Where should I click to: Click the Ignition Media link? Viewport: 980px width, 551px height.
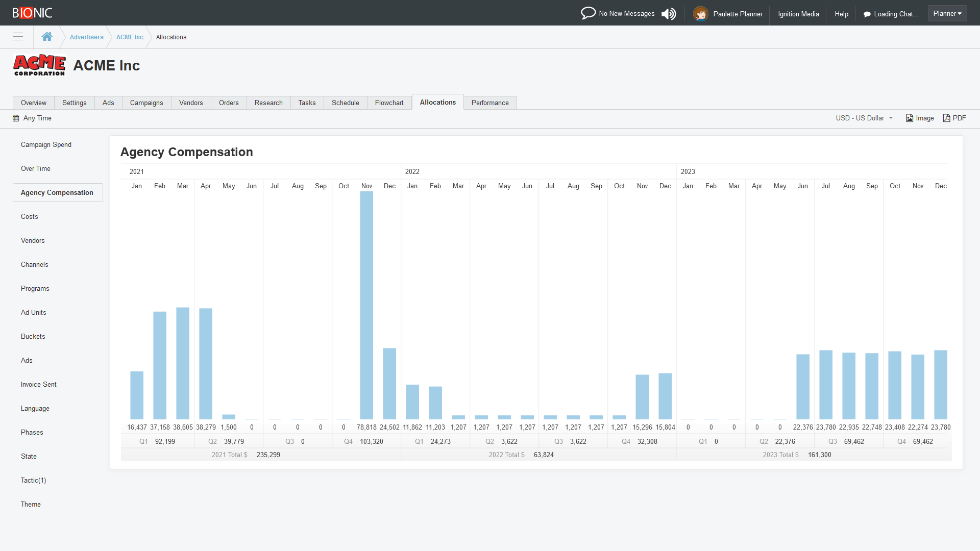pyautogui.click(x=798, y=14)
